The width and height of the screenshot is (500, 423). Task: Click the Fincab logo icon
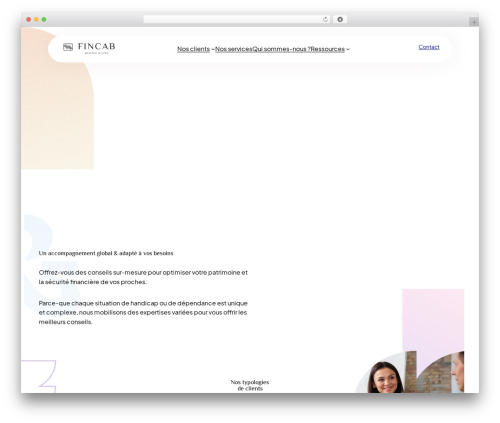tap(68, 47)
